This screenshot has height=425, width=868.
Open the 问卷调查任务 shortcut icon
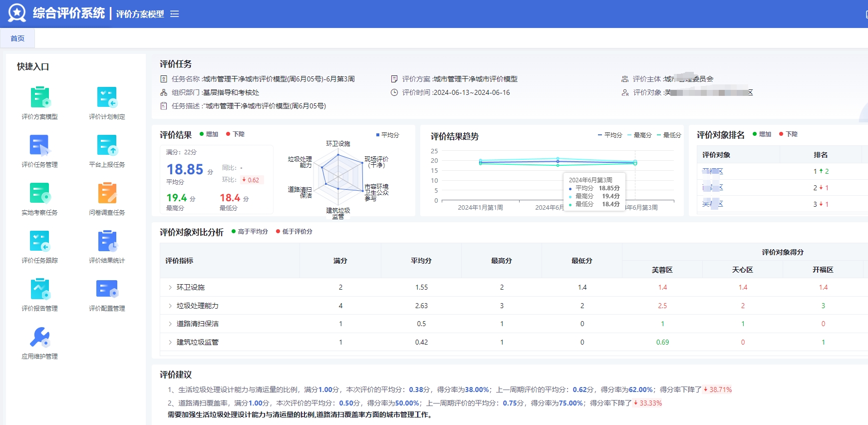click(107, 193)
